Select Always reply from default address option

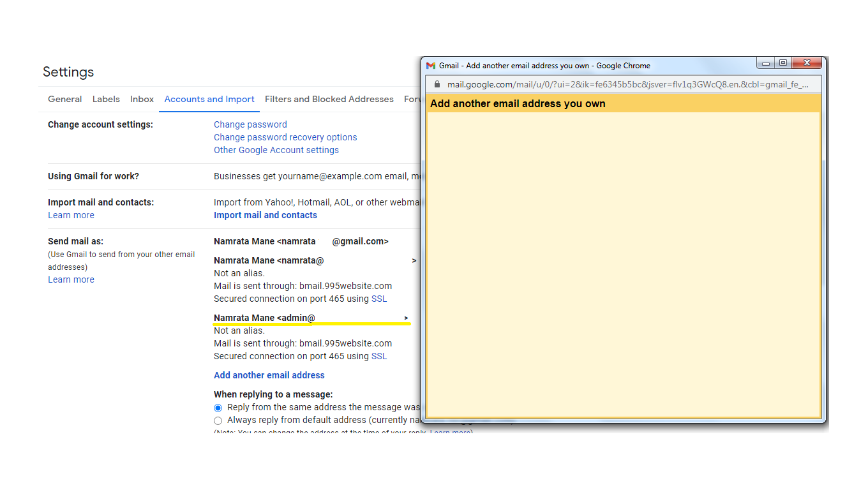pos(218,420)
